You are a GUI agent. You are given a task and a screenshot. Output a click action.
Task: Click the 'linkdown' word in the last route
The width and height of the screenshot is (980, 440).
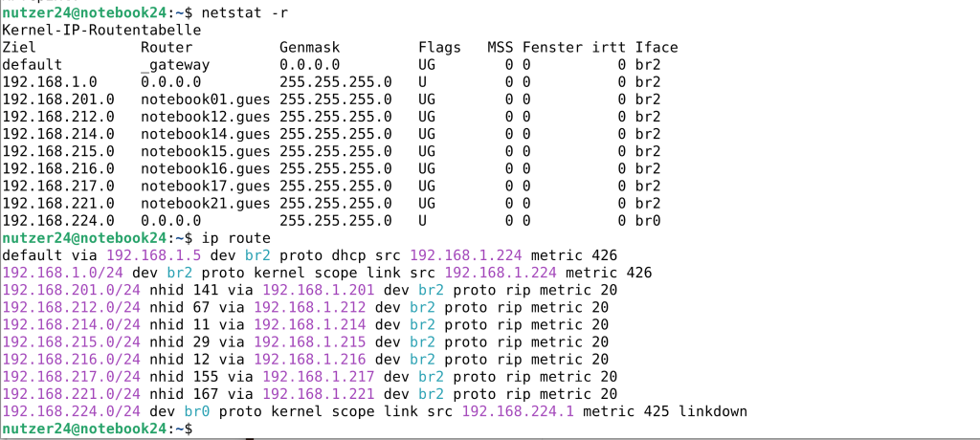713,411
